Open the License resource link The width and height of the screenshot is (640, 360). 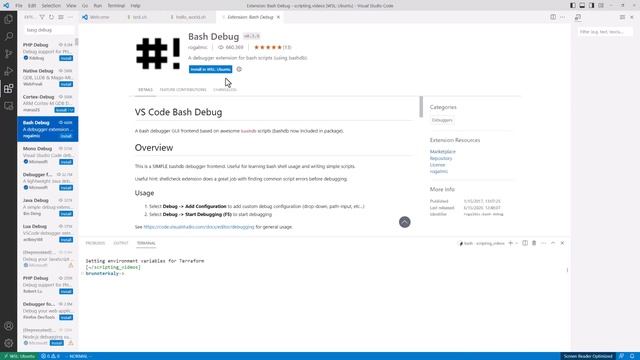click(437, 164)
